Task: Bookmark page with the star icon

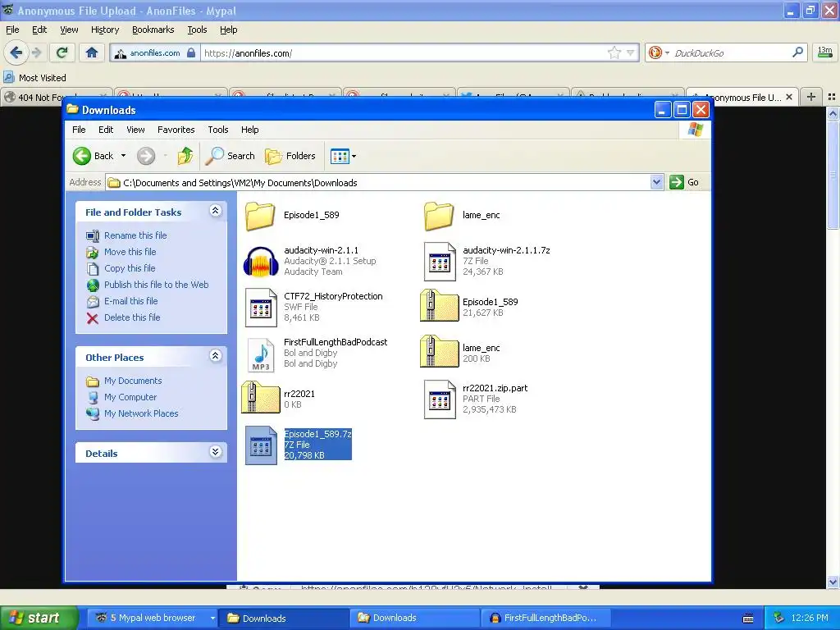Action: pyautogui.click(x=614, y=52)
